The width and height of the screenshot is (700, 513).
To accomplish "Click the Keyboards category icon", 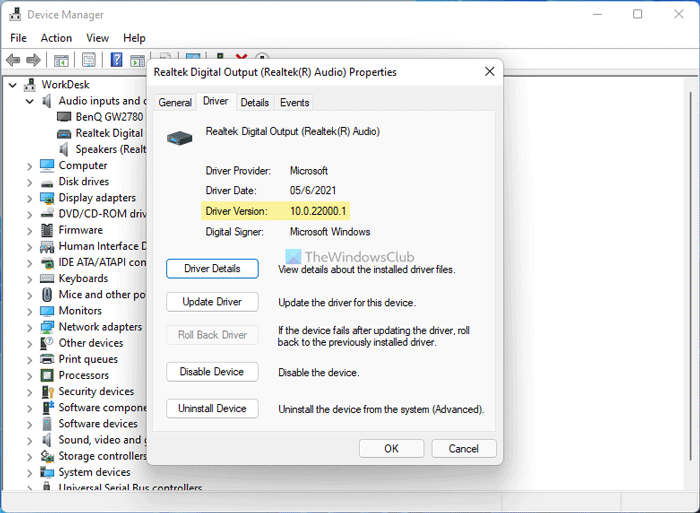I will point(47,278).
